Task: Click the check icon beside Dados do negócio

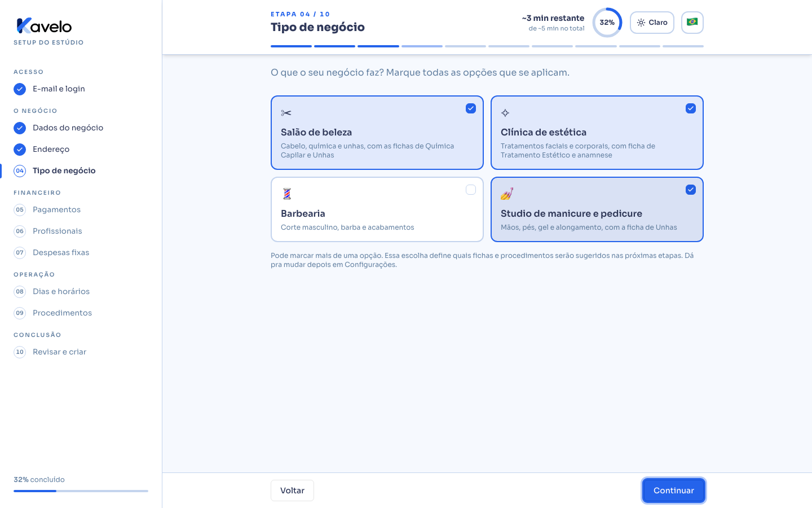Action: pos(20,128)
